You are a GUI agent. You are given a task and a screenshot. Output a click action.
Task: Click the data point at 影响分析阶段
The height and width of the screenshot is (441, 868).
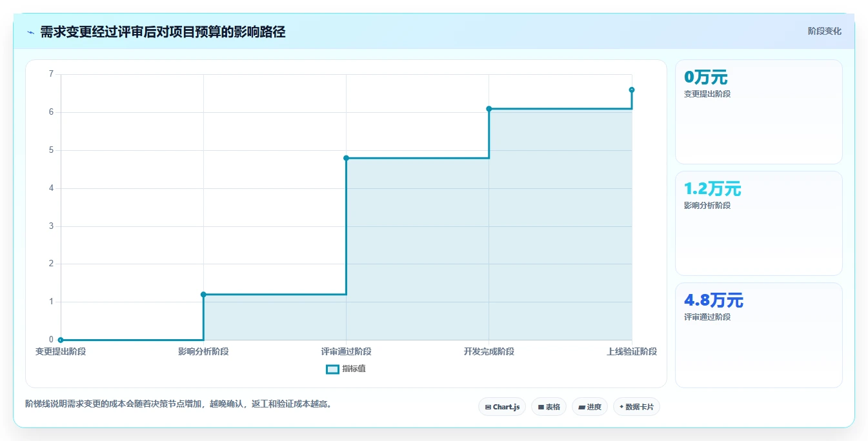coord(203,295)
